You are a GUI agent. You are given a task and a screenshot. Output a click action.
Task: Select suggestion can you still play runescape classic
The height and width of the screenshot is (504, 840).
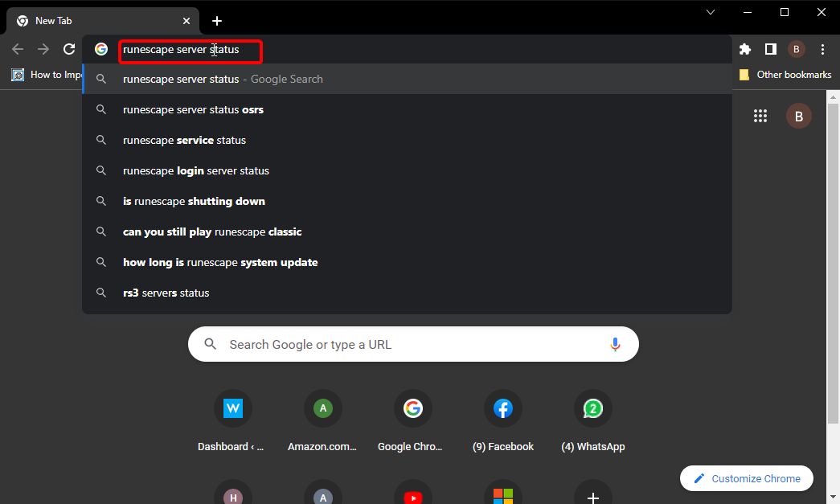(x=408, y=232)
